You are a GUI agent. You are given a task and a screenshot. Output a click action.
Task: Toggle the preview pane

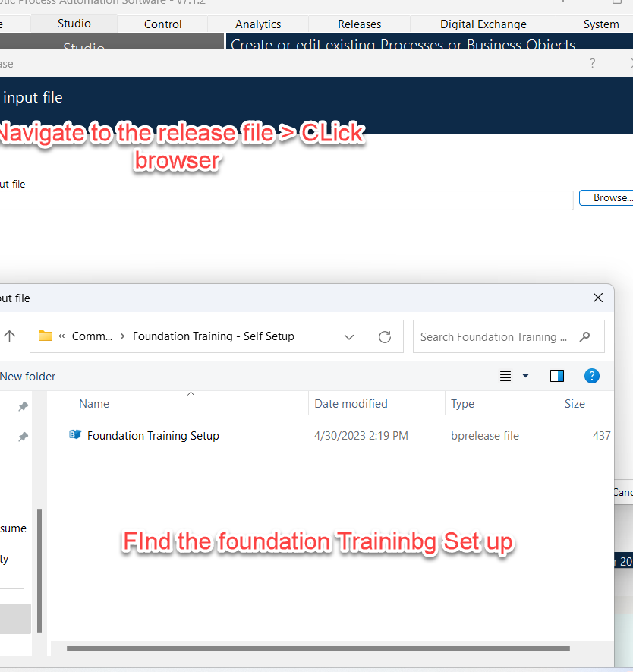point(557,376)
